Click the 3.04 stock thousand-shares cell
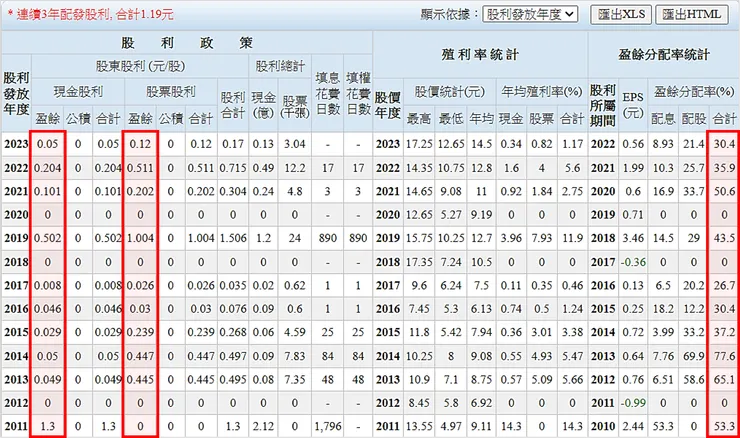The height and width of the screenshot is (438, 740). click(x=295, y=144)
